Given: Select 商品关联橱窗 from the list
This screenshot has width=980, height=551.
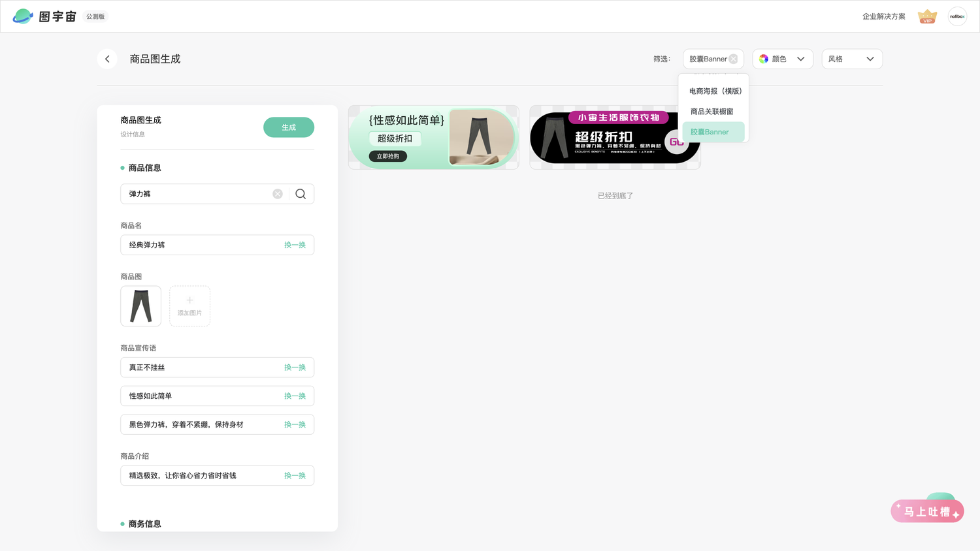Looking at the screenshot, I should point(712,112).
